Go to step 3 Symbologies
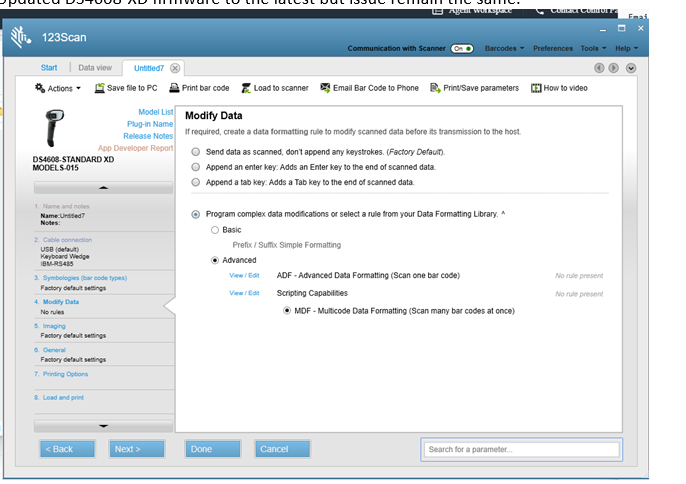Viewport: 686px width, 484px height. (x=84, y=278)
